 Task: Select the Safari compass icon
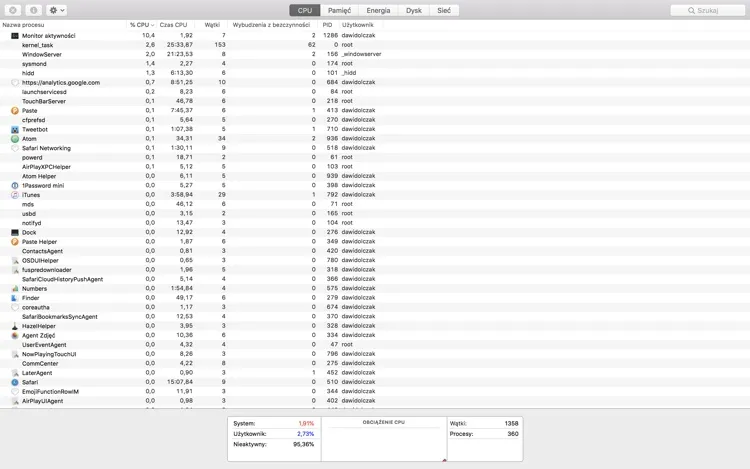point(15,382)
